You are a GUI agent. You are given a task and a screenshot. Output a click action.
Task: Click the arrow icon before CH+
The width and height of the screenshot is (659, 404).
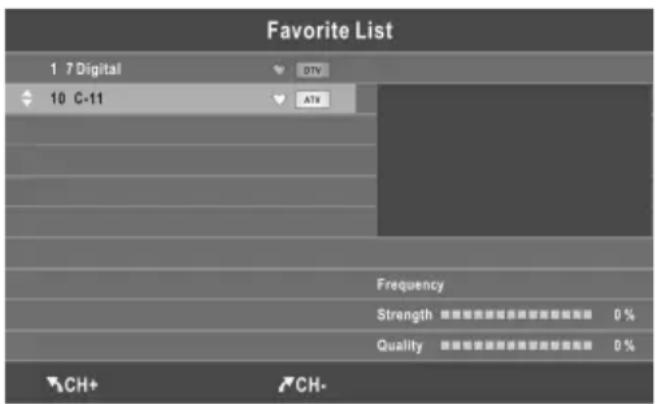52,383
